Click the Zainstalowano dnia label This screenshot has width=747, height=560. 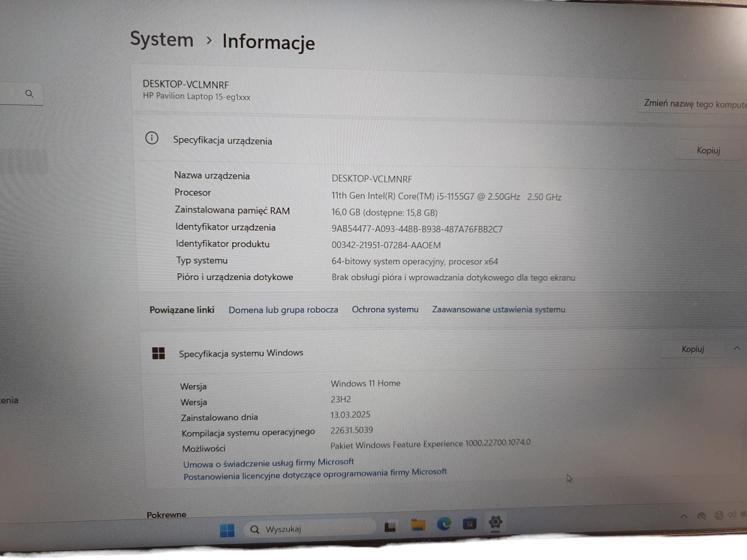(219, 417)
